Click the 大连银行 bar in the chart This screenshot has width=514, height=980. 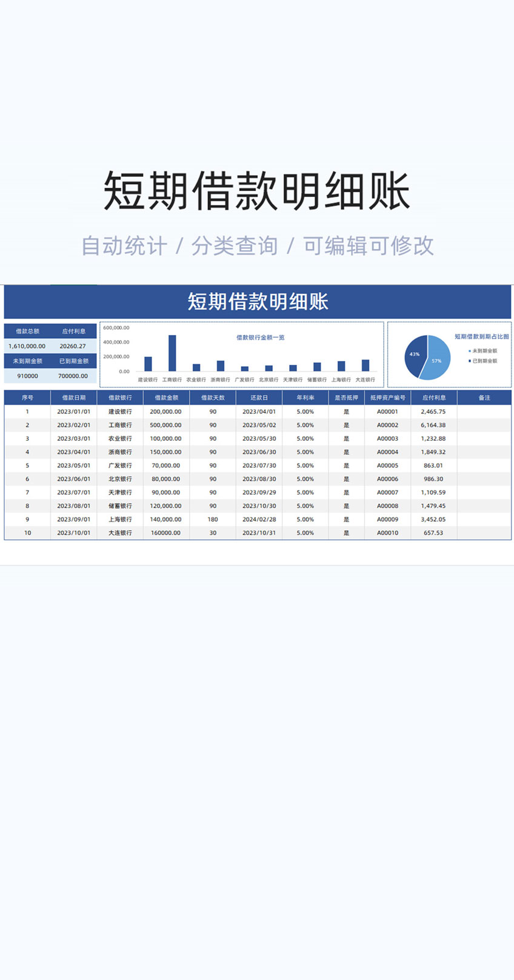coord(365,365)
